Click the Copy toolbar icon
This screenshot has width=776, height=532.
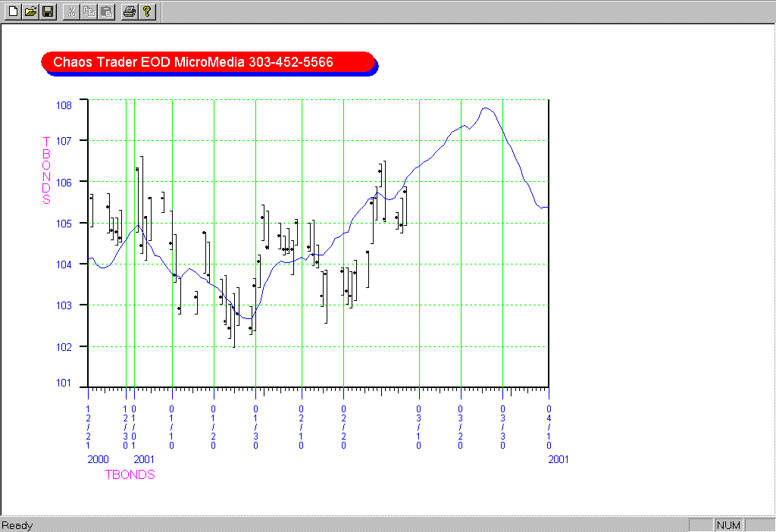[x=89, y=11]
